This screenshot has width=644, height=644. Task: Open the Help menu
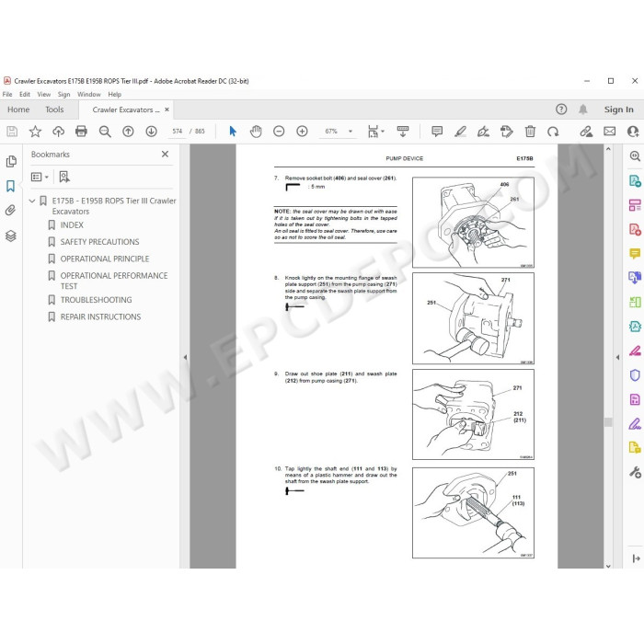[x=115, y=95]
